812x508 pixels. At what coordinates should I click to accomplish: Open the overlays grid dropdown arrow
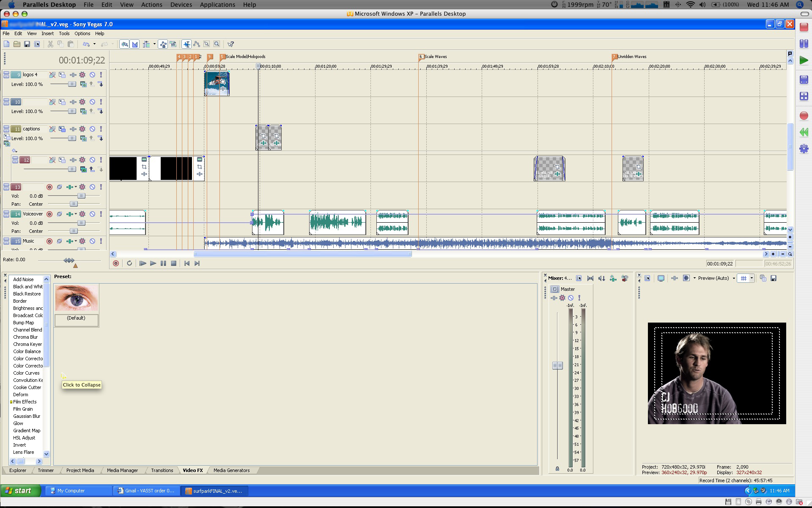(752, 278)
